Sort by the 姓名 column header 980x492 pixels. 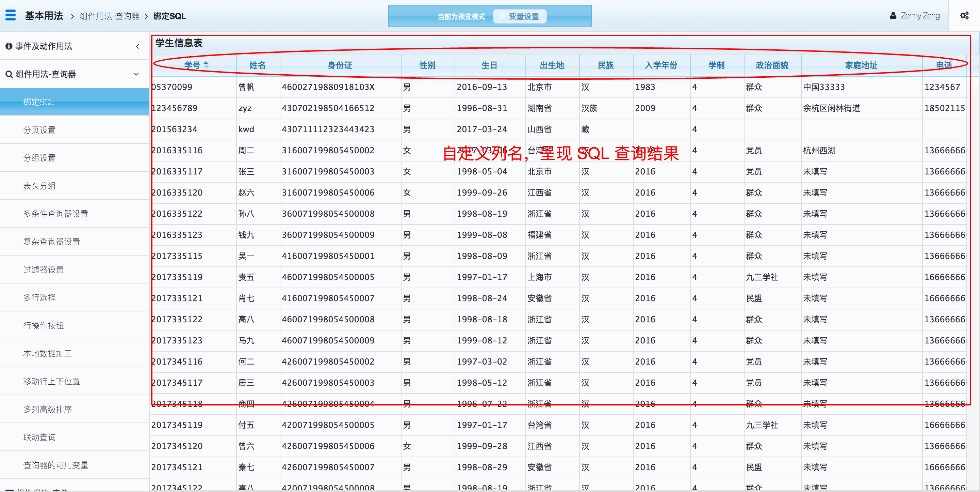(x=258, y=65)
